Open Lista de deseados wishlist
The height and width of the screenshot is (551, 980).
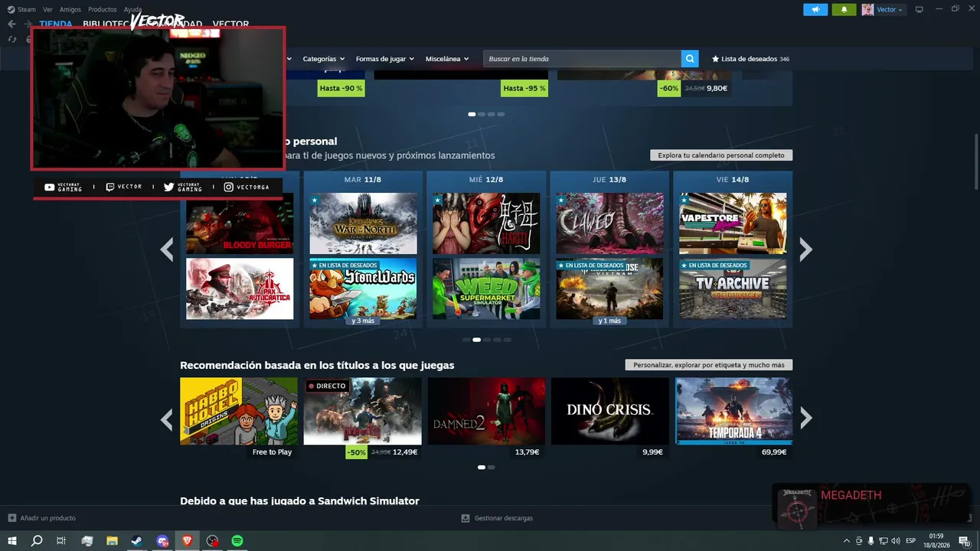750,59
